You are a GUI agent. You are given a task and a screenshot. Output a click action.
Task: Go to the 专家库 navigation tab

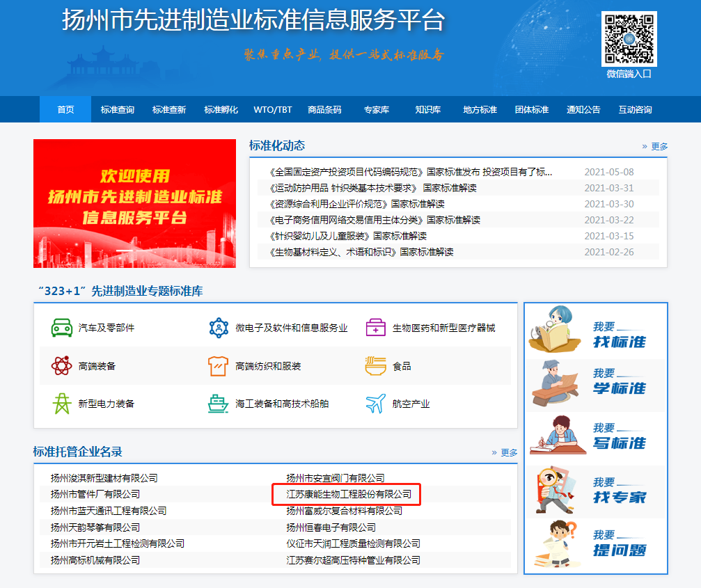[x=377, y=110]
